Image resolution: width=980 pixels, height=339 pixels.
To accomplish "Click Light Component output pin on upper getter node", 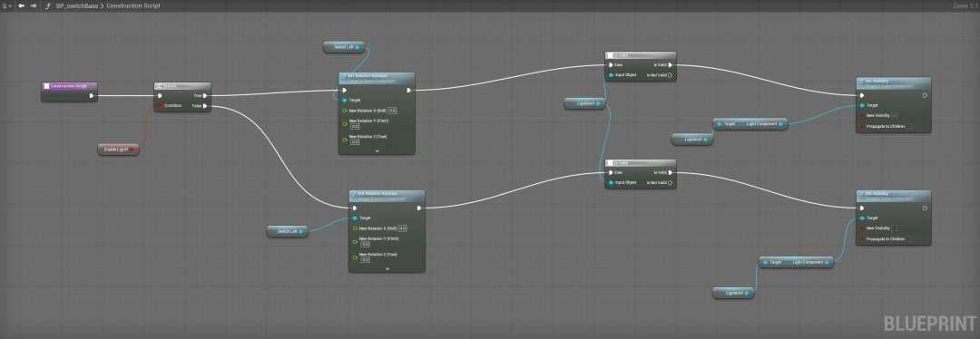I will coord(781,124).
